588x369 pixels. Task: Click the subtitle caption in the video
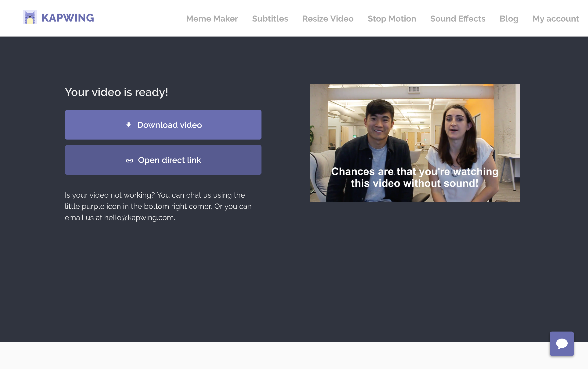point(414,177)
